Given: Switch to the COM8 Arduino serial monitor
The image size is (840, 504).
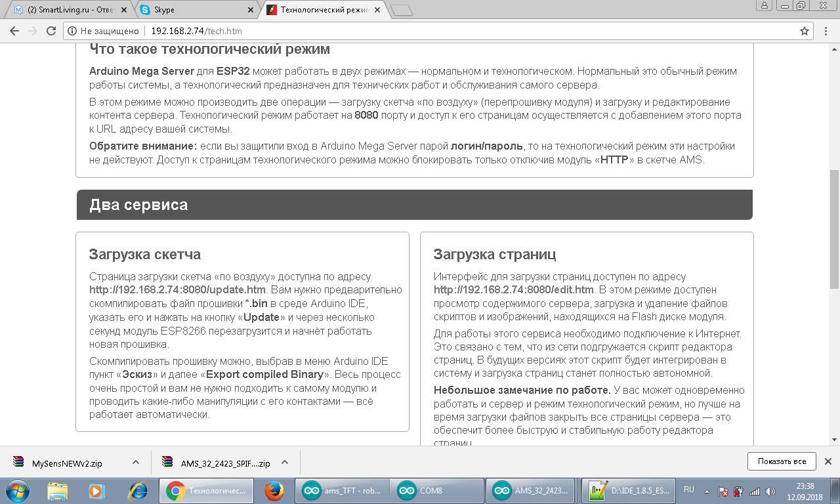Looking at the screenshot, I should coord(436,490).
